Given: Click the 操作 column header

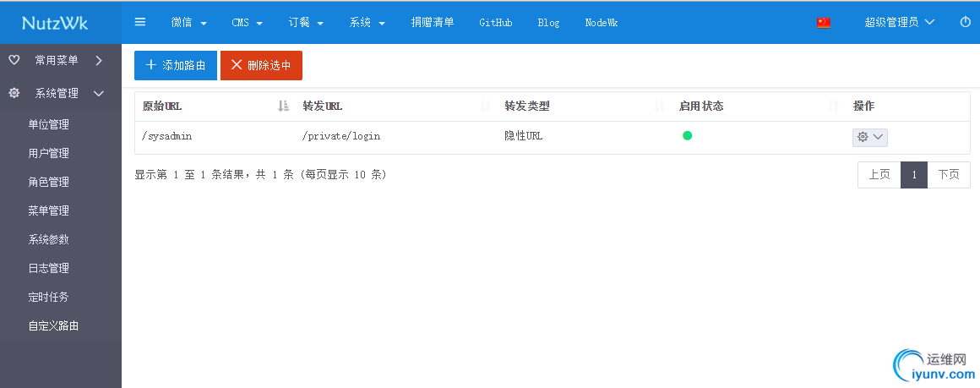Looking at the screenshot, I should tap(863, 107).
